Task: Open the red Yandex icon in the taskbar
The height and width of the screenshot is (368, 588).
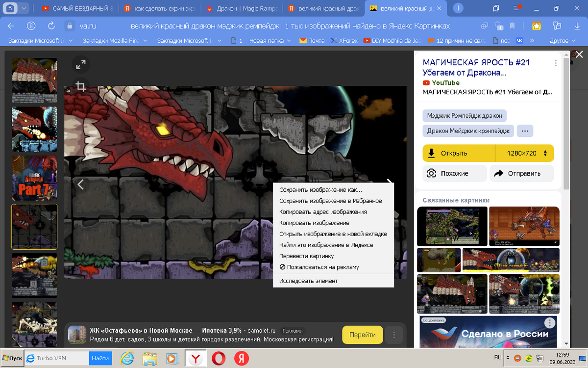Action: 241,359
